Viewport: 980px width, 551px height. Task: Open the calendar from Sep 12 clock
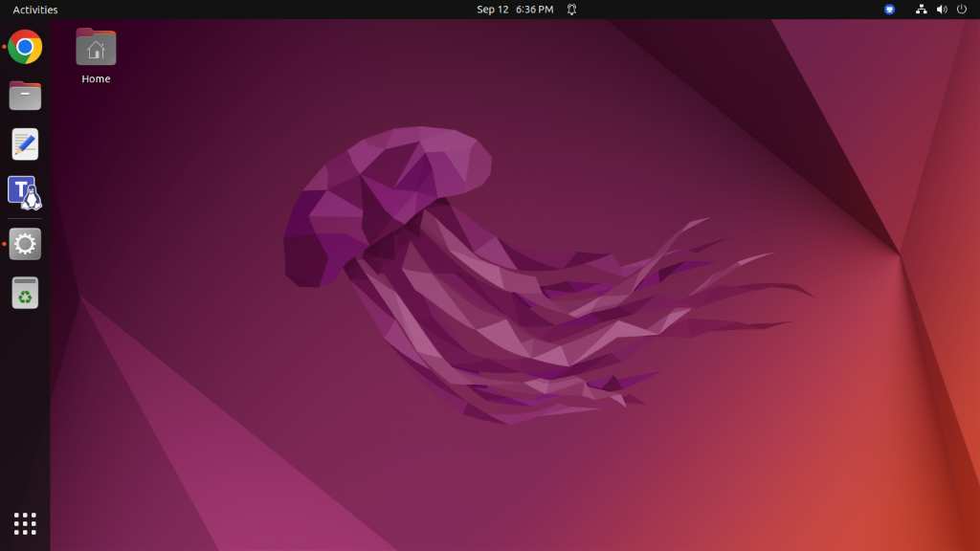515,10
